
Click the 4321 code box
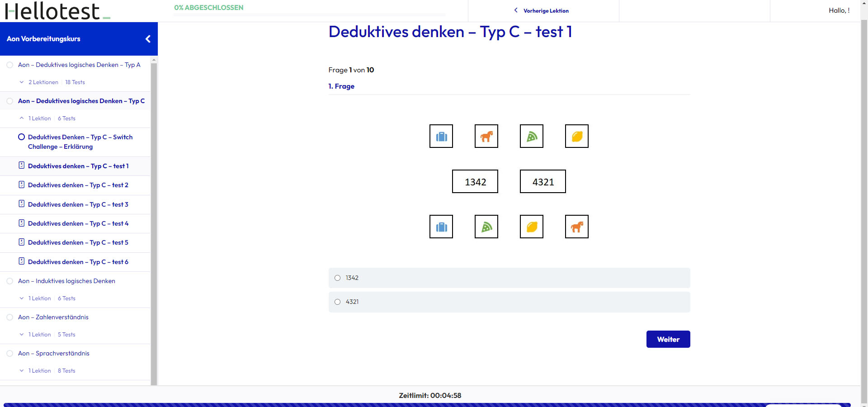[543, 181]
